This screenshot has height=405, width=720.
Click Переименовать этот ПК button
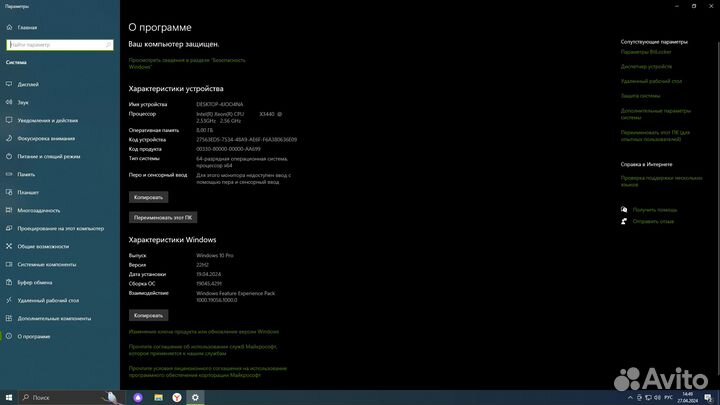(x=163, y=218)
